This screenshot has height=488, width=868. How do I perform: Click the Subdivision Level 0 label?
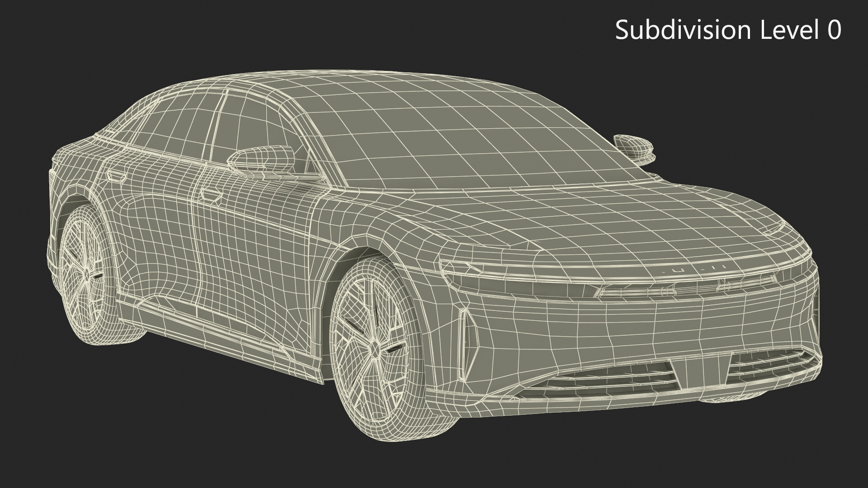coord(728,30)
